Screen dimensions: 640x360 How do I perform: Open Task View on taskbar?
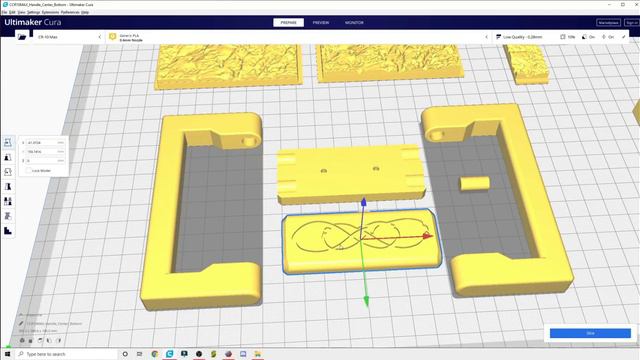tap(140, 354)
